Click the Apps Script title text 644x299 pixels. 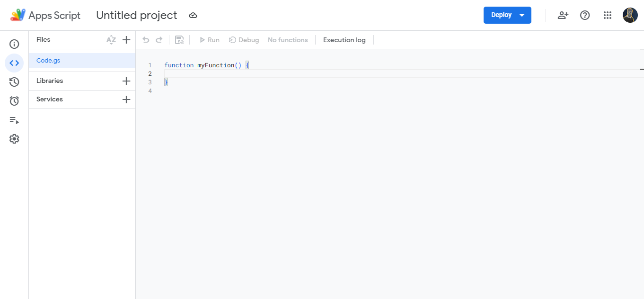tap(54, 15)
